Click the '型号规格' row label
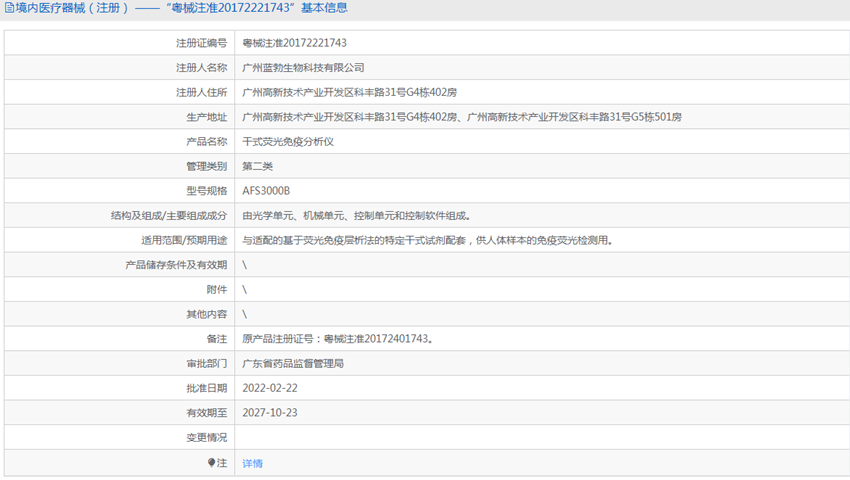Image resolution: width=850 pixels, height=480 pixels. [x=207, y=191]
